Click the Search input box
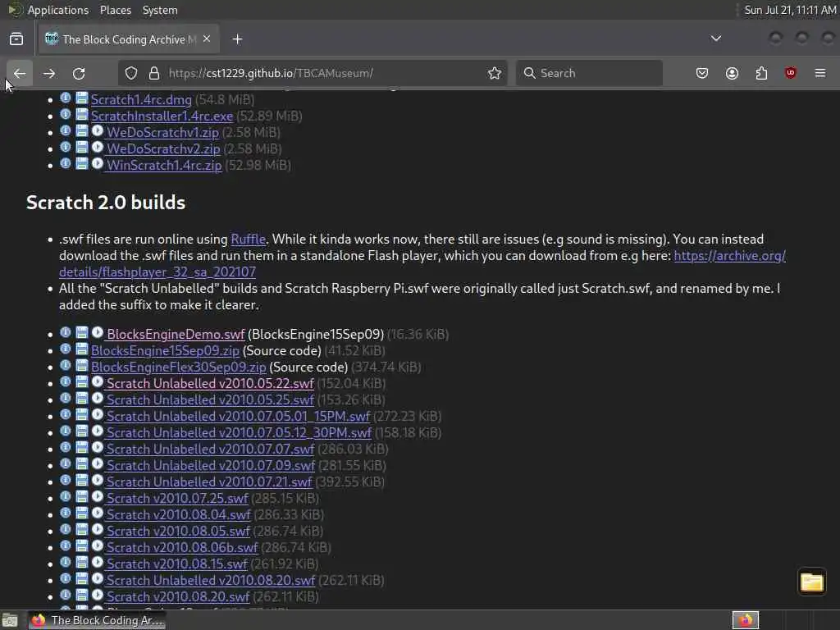This screenshot has width=840, height=630. coord(589,73)
